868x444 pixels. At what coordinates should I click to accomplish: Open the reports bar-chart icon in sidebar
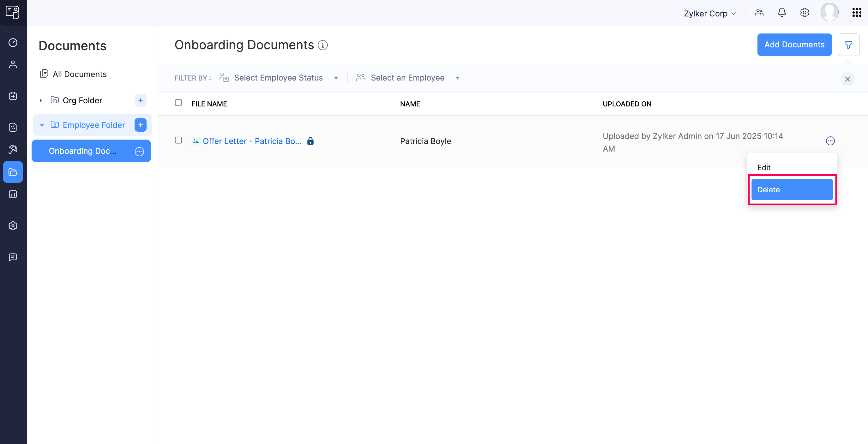13,195
